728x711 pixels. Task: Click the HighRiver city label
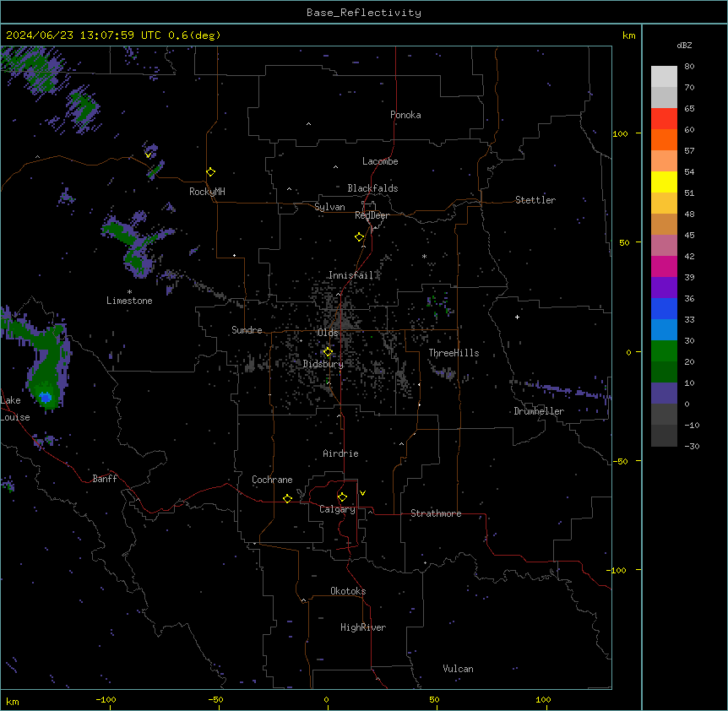coord(363,627)
